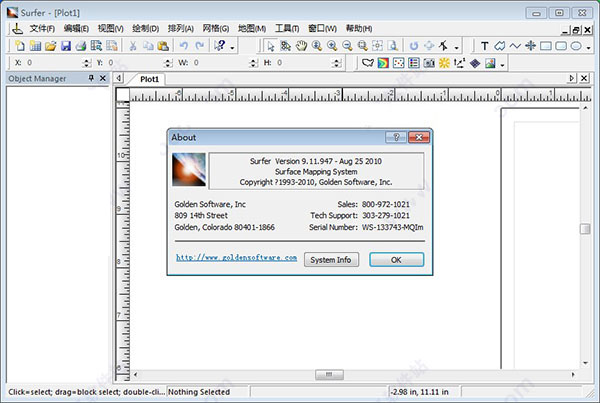Click the X position spinner

tap(87, 63)
